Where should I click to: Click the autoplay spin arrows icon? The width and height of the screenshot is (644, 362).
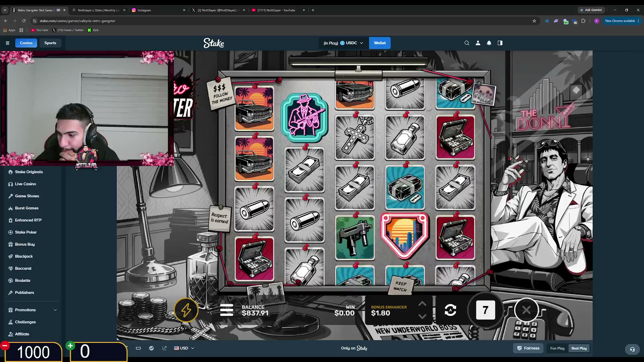pos(450,310)
